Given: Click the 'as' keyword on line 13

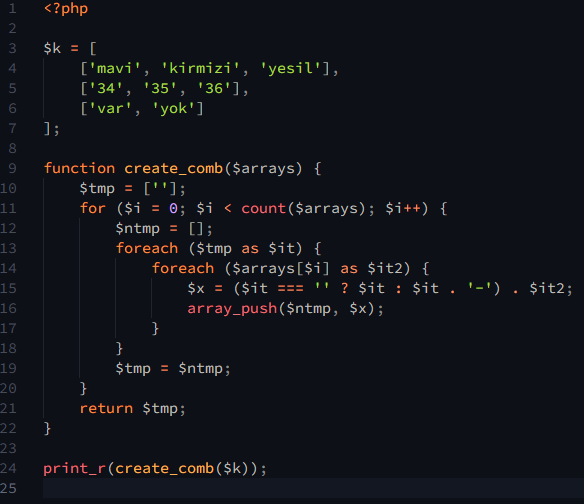Looking at the screenshot, I should tap(250, 248).
